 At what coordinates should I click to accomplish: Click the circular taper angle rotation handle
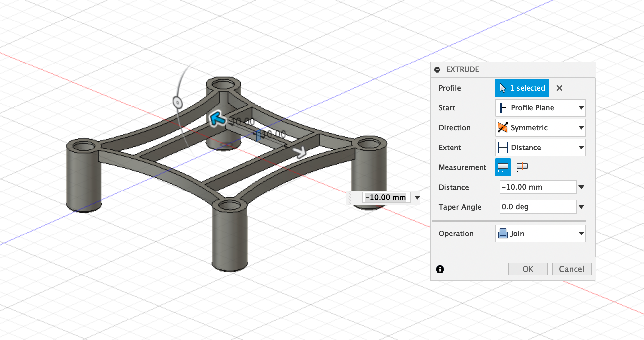178,103
